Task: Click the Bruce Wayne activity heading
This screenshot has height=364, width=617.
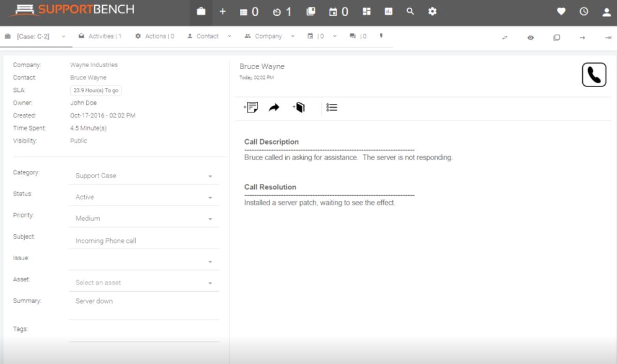Action: point(261,67)
